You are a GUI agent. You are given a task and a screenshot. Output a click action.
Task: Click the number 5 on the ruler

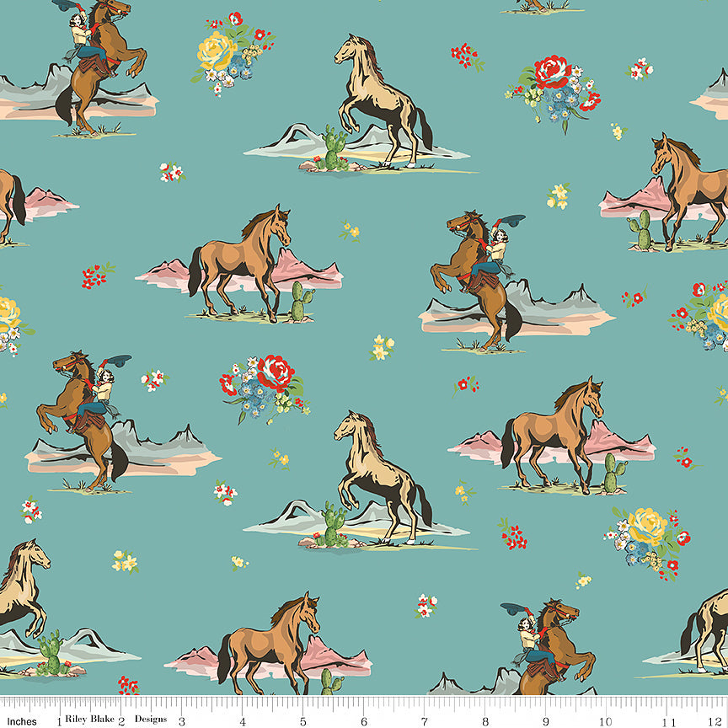point(302,721)
